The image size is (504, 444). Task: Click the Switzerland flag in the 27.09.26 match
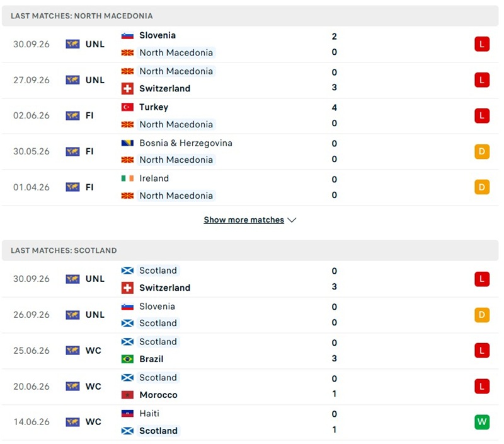pos(127,88)
